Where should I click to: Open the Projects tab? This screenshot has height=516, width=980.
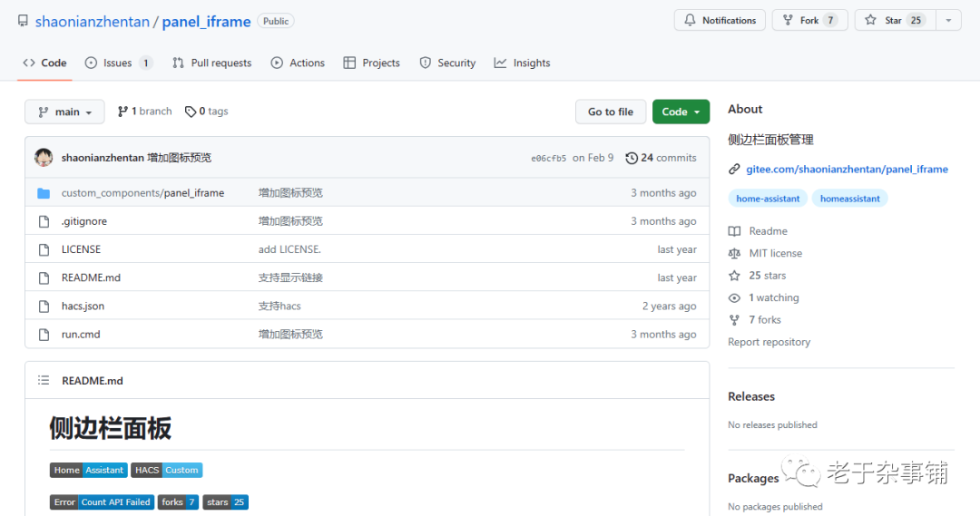tap(371, 63)
